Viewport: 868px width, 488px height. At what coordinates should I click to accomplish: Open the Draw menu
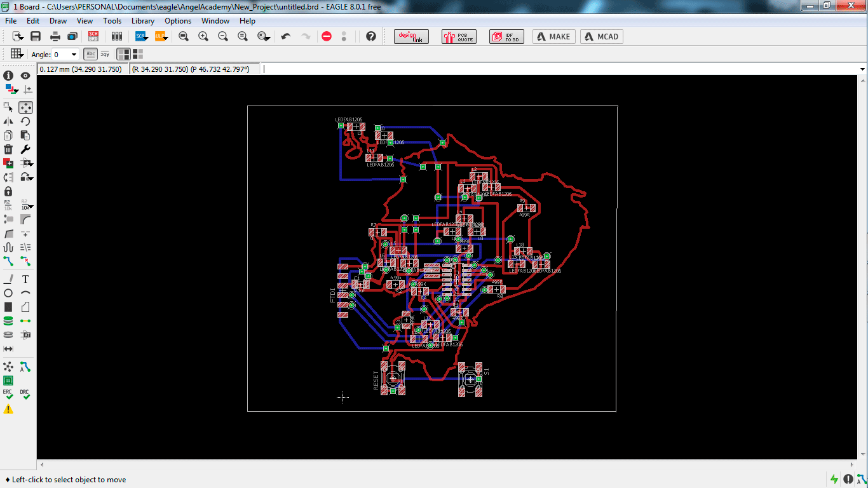click(58, 21)
